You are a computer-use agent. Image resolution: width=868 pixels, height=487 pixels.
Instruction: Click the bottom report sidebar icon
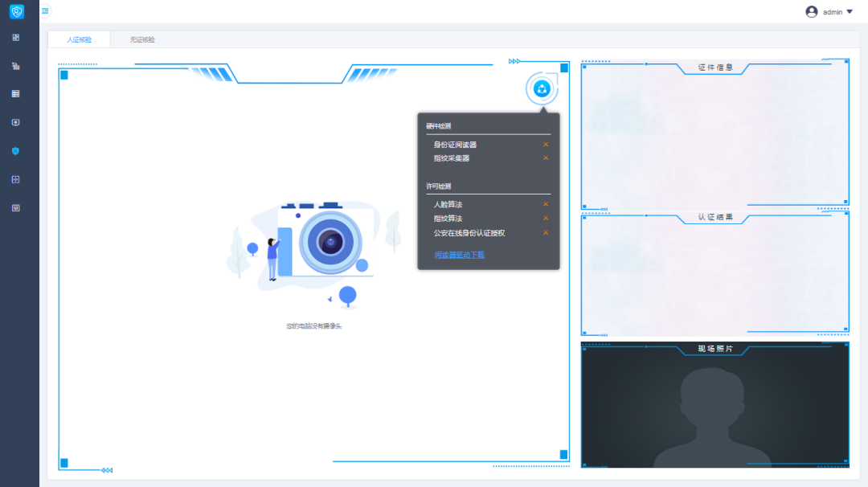pos(15,207)
